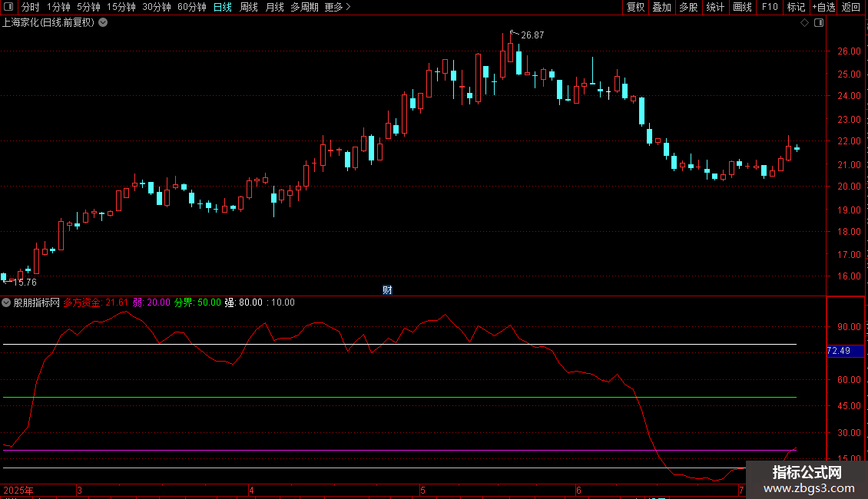Select the 30分钟 period
868x499 pixels.
pyautogui.click(x=156, y=7)
